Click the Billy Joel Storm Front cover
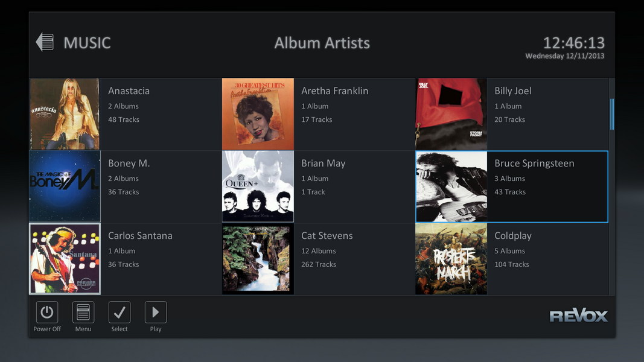644x362 pixels. coord(451,114)
